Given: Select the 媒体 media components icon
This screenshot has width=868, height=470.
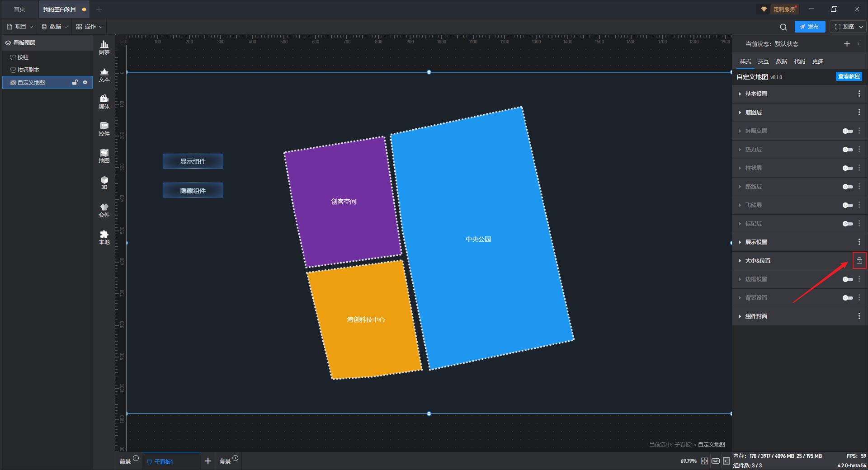Looking at the screenshot, I should click(x=104, y=102).
